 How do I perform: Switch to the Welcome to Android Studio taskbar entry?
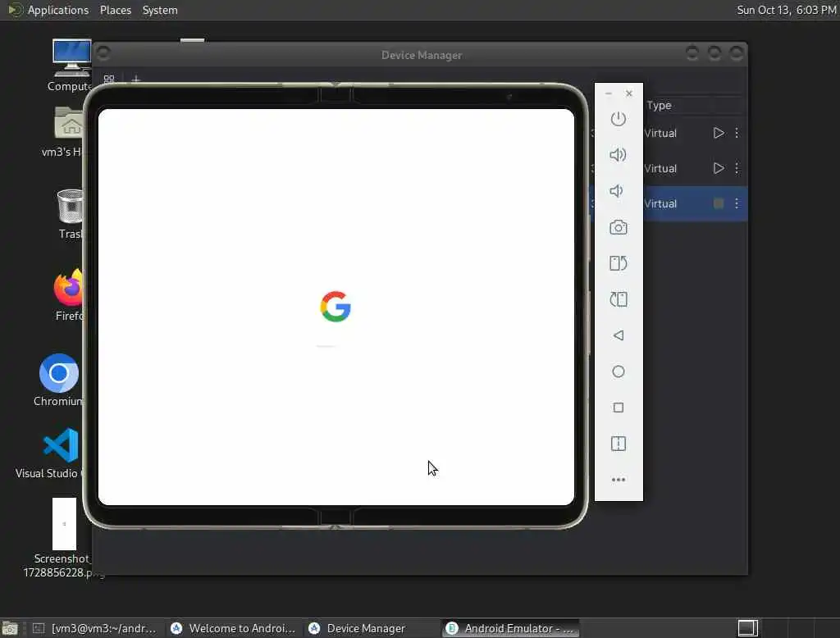click(233, 628)
